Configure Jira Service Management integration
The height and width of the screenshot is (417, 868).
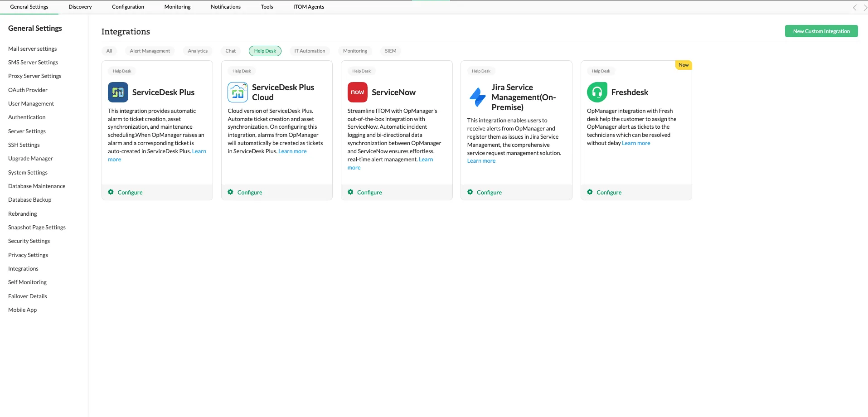[x=489, y=192]
